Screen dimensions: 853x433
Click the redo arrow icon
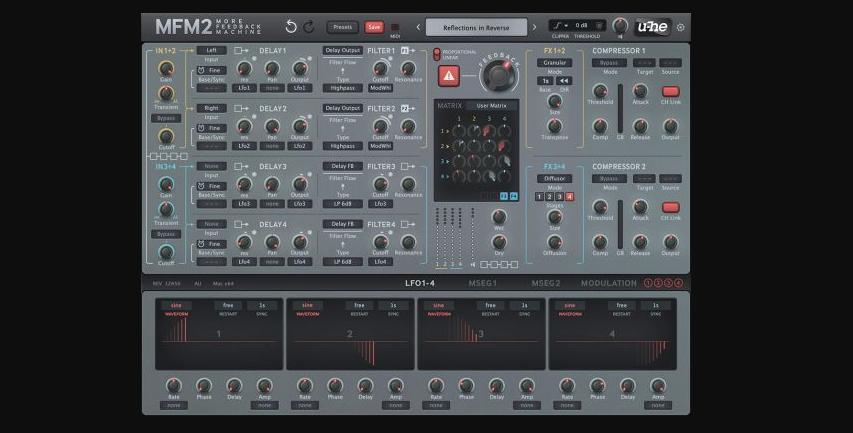(x=308, y=27)
